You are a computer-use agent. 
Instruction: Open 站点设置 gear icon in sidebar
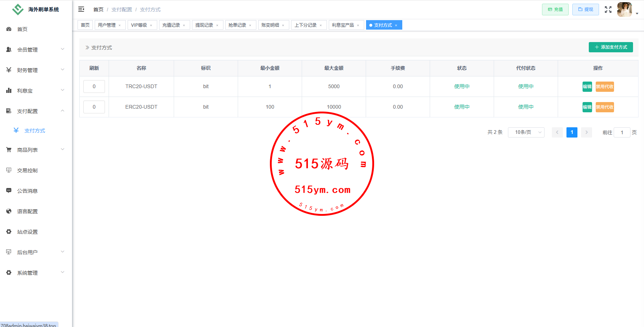9,232
